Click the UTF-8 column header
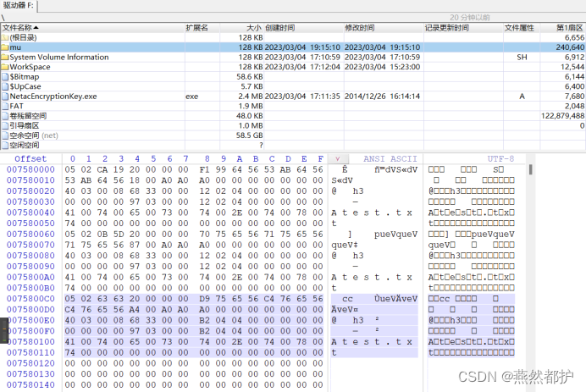This screenshot has height=392, width=586. click(500, 159)
